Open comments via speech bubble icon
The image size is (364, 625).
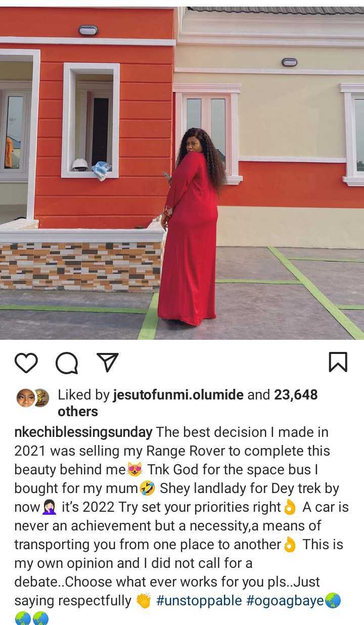pyautogui.click(x=67, y=363)
